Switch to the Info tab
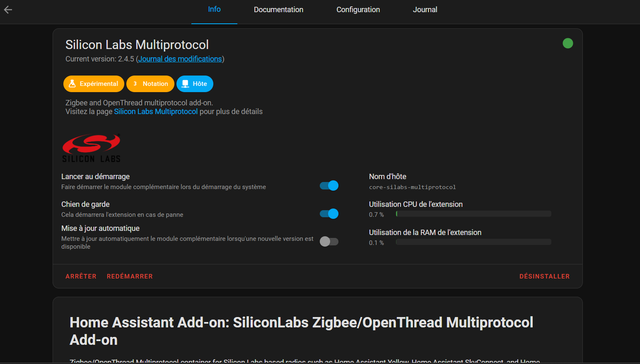Image resolution: width=640 pixels, height=364 pixels. click(214, 9)
